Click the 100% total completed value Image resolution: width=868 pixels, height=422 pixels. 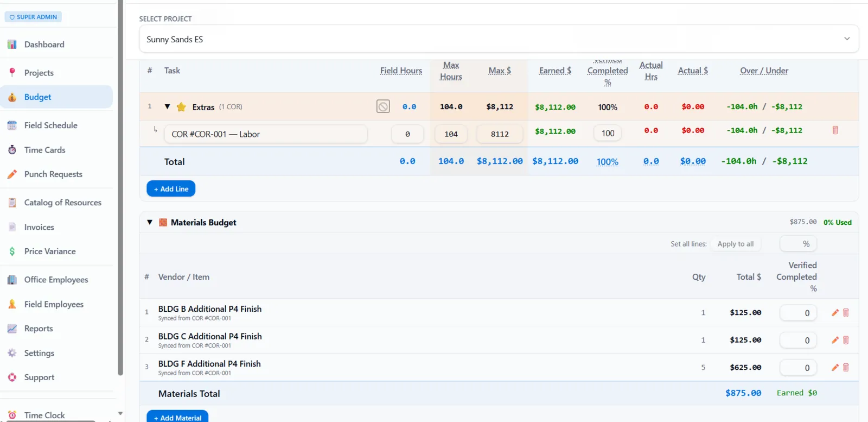(608, 162)
